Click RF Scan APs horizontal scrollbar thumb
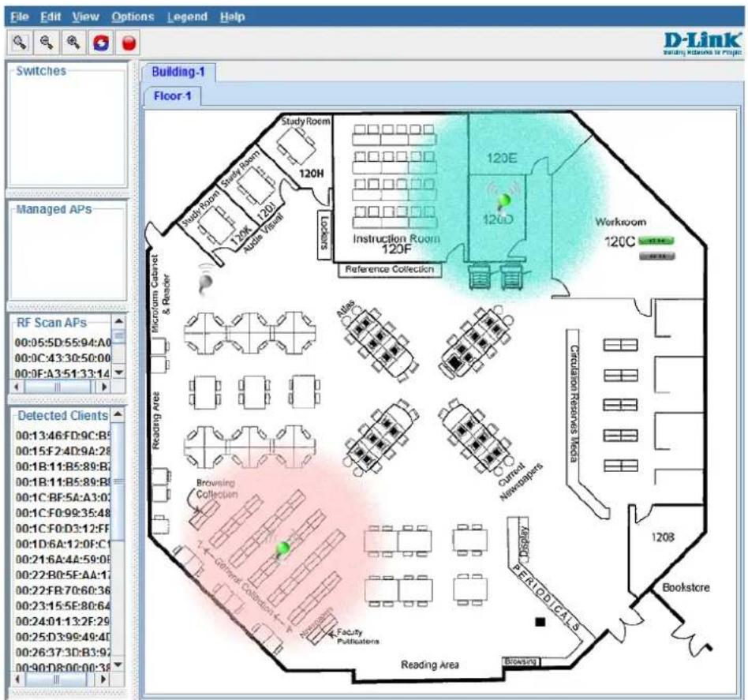This screenshot has height=700, width=748. click(x=58, y=387)
